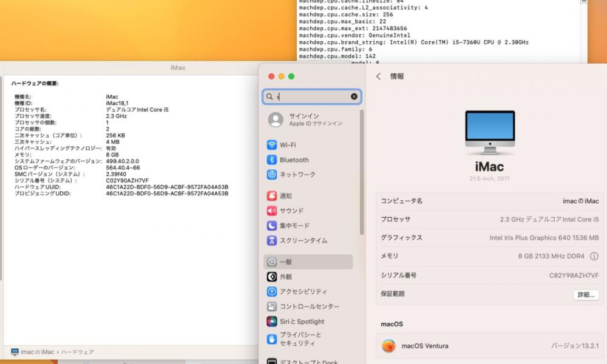
Task: Click the 二次キャッシュ value 256 KB
Action: (x=115, y=135)
